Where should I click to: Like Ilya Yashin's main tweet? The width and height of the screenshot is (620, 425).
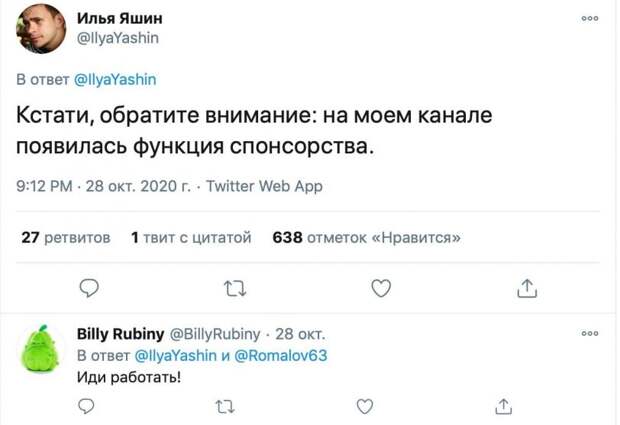pos(380,289)
